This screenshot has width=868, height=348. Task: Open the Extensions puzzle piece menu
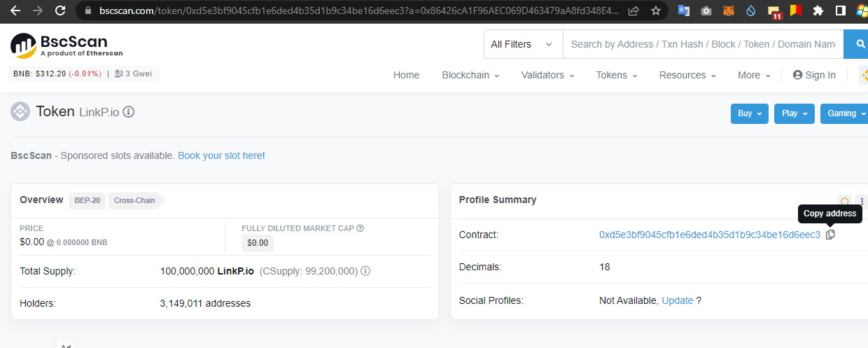[x=818, y=11]
